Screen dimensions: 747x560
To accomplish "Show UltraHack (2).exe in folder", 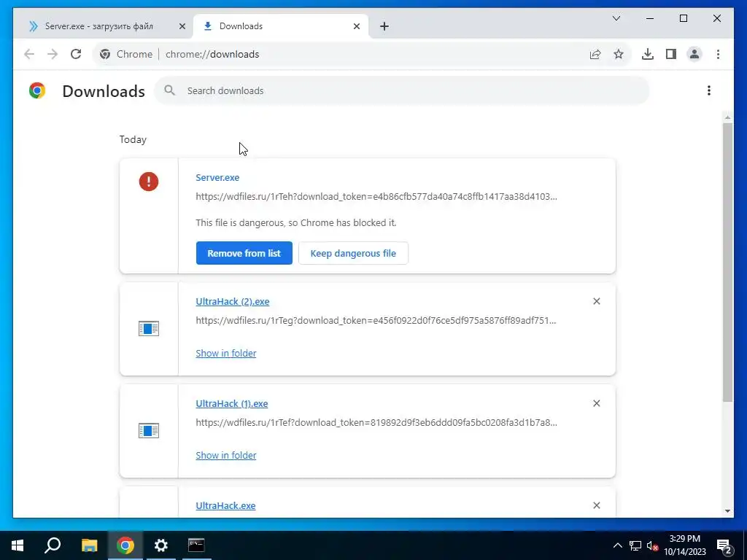I will (226, 353).
